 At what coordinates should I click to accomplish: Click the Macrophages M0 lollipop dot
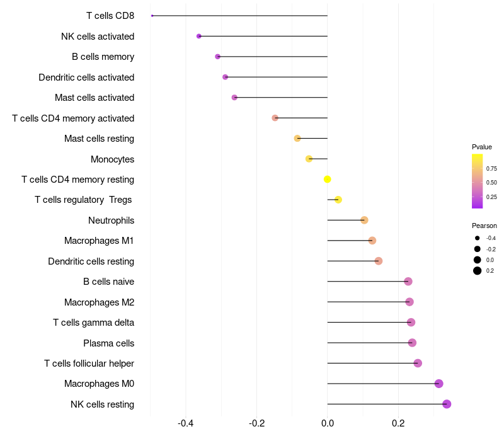tap(438, 384)
